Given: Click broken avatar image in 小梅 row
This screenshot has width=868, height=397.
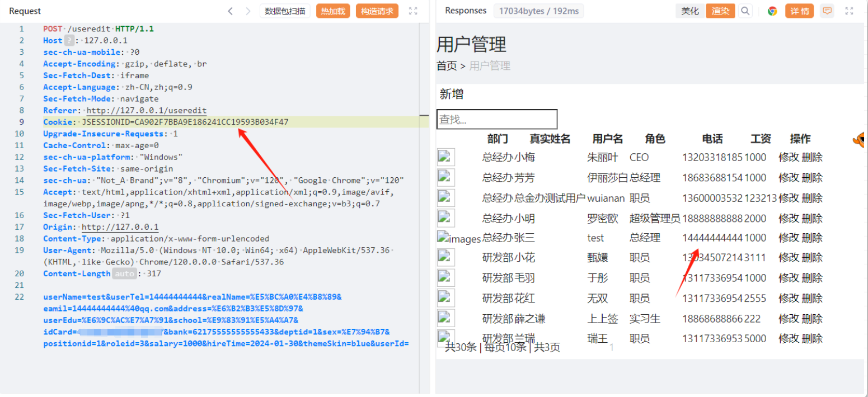Looking at the screenshot, I should click(x=446, y=158).
